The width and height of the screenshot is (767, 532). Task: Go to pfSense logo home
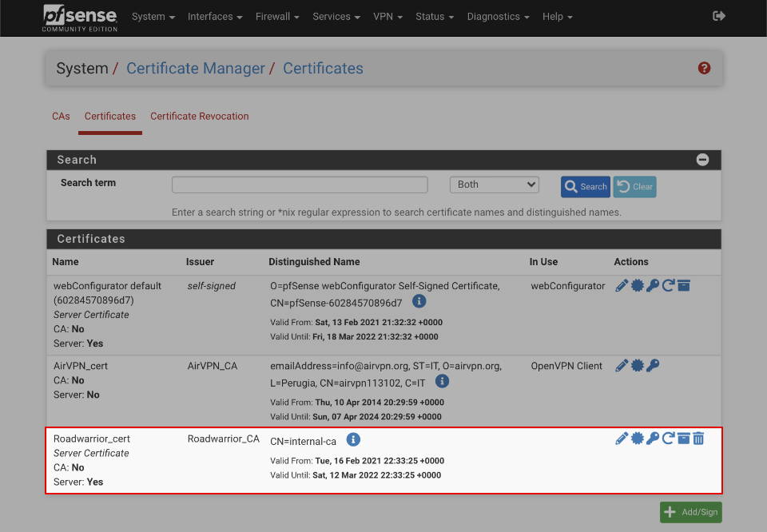80,18
